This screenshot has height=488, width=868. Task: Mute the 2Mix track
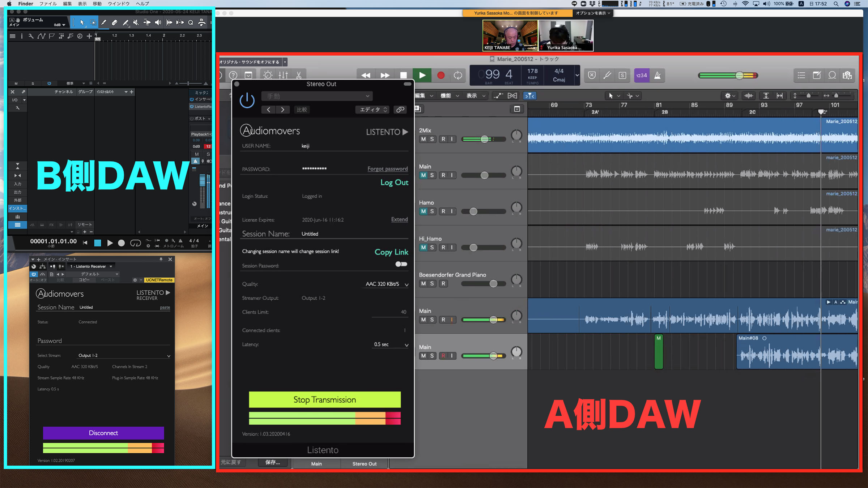click(423, 139)
